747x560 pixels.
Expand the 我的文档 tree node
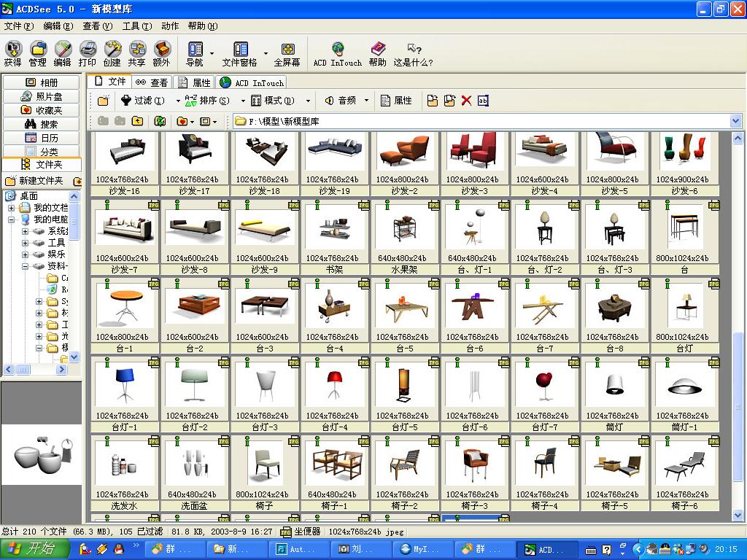point(11,208)
